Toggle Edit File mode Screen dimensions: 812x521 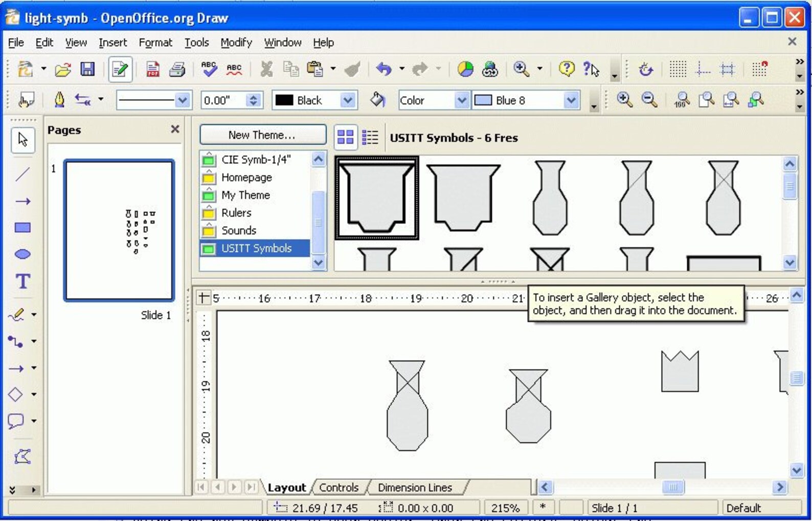point(120,69)
